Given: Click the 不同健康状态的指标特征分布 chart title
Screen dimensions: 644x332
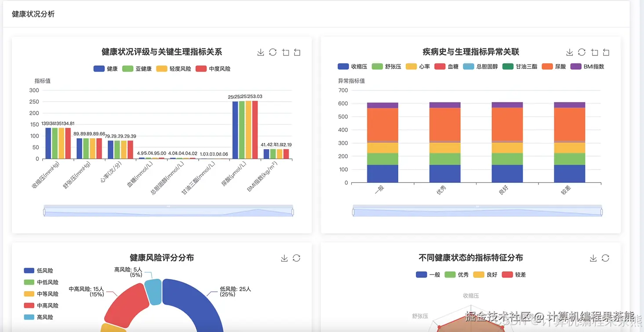Looking at the screenshot, I should click(471, 258).
